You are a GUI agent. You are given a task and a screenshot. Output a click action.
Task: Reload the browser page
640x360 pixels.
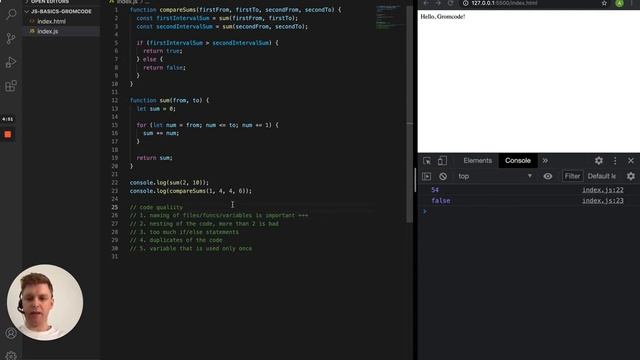pyautogui.click(x=450, y=3)
